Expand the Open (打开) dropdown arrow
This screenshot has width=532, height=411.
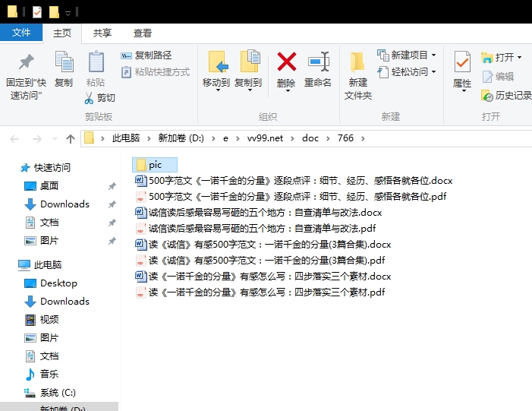coord(519,58)
